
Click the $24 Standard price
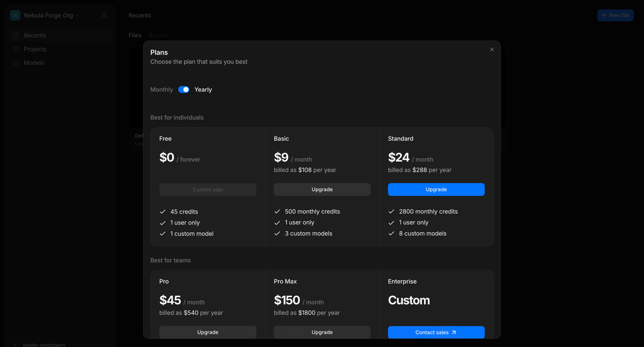tap(399, 157)
